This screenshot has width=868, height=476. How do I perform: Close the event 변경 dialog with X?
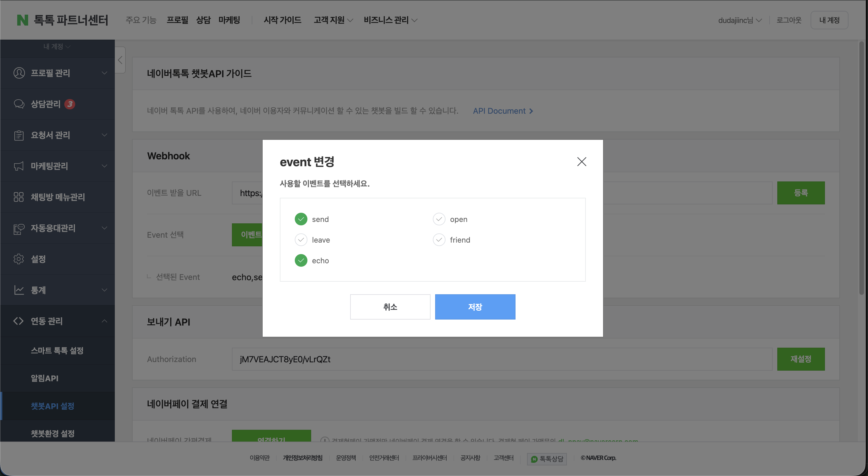pos(582,161)
